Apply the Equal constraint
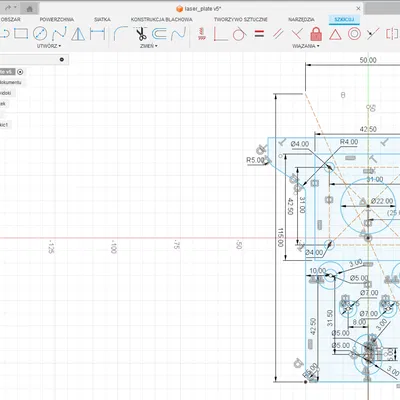 coord(259,34)
